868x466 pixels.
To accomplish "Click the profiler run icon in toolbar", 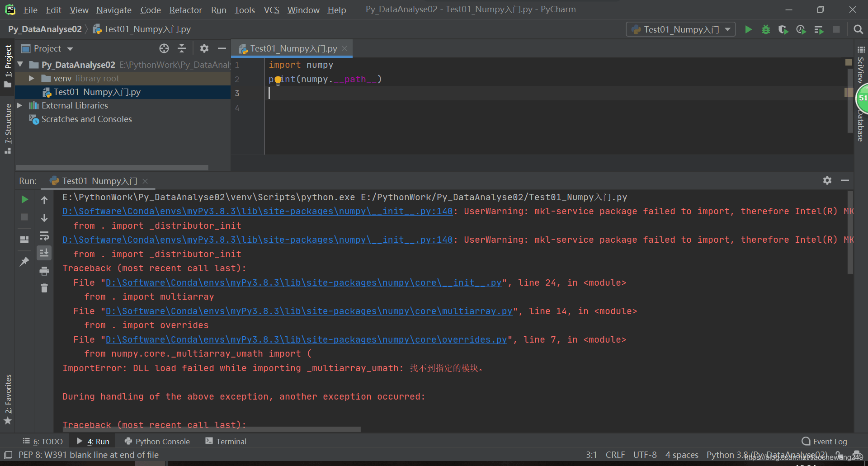I will (801, 29).
